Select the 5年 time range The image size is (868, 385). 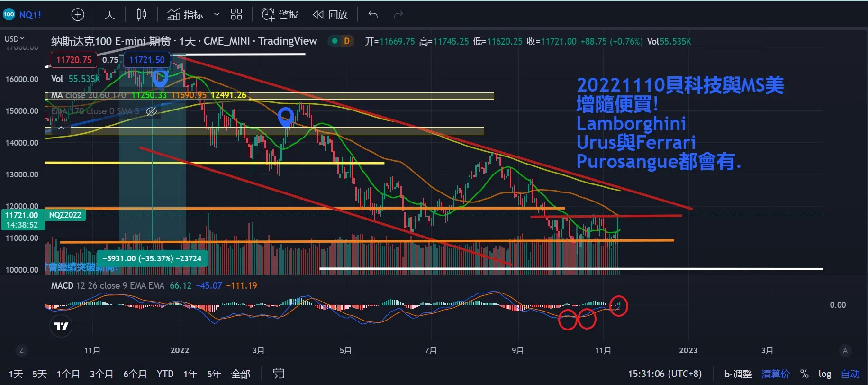click(x=214, y=374)
